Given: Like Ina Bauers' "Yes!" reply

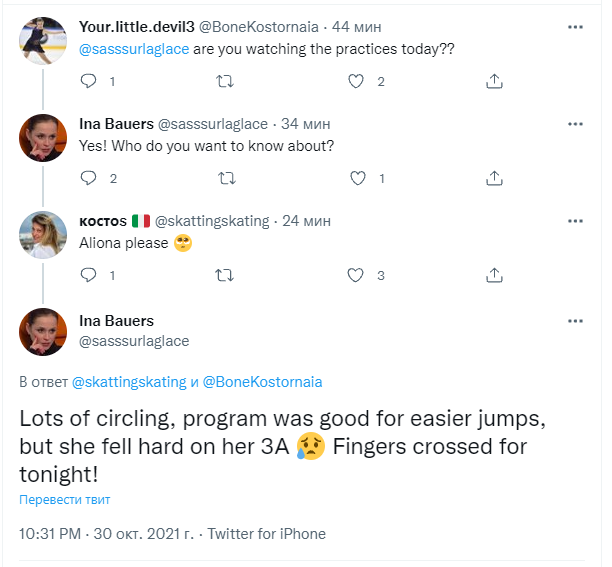Looking at the screenshot, I should [x=356, y=178].
